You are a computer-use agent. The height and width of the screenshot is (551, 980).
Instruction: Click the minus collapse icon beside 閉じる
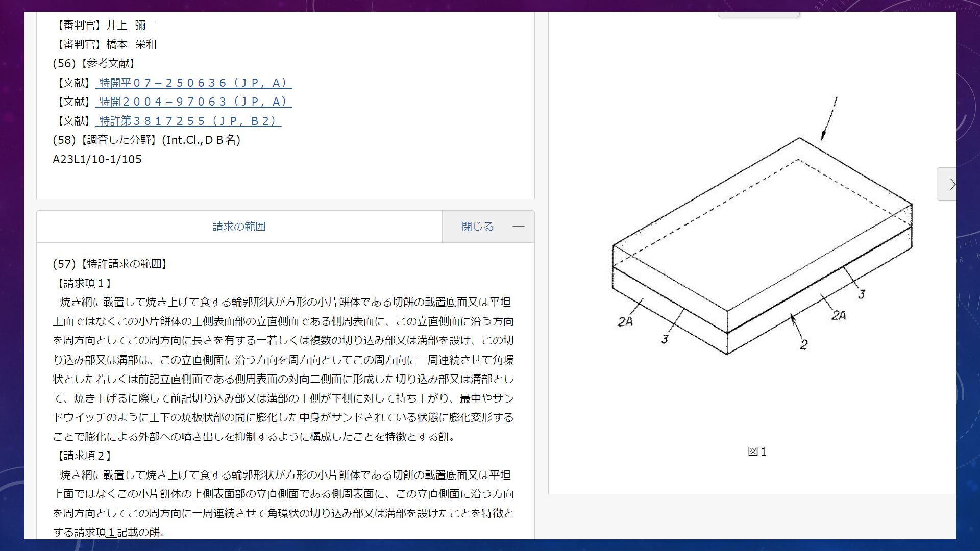pos(518,227)
